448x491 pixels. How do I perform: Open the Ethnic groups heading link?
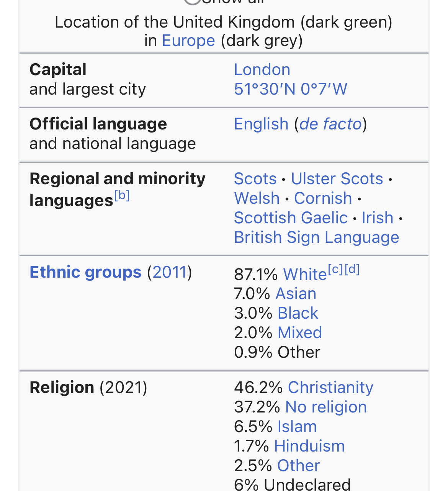[x=85, y=272]
